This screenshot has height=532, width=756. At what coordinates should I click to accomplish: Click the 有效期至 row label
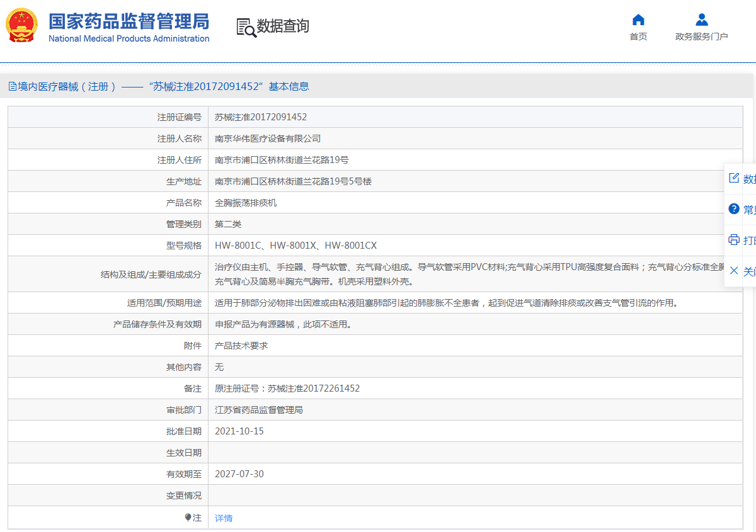point(184,474)
